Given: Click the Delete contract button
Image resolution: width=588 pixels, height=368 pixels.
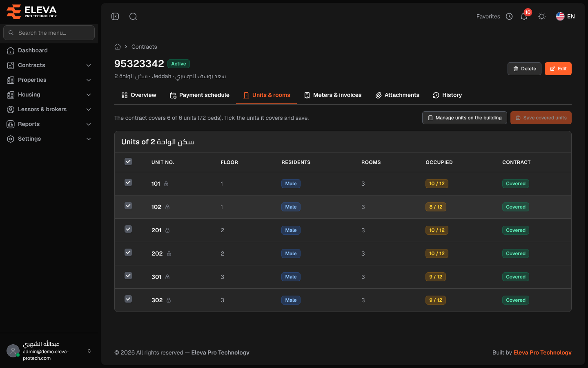Looking at the screenshot, I should pyautogui.click(x=524, y=69).
